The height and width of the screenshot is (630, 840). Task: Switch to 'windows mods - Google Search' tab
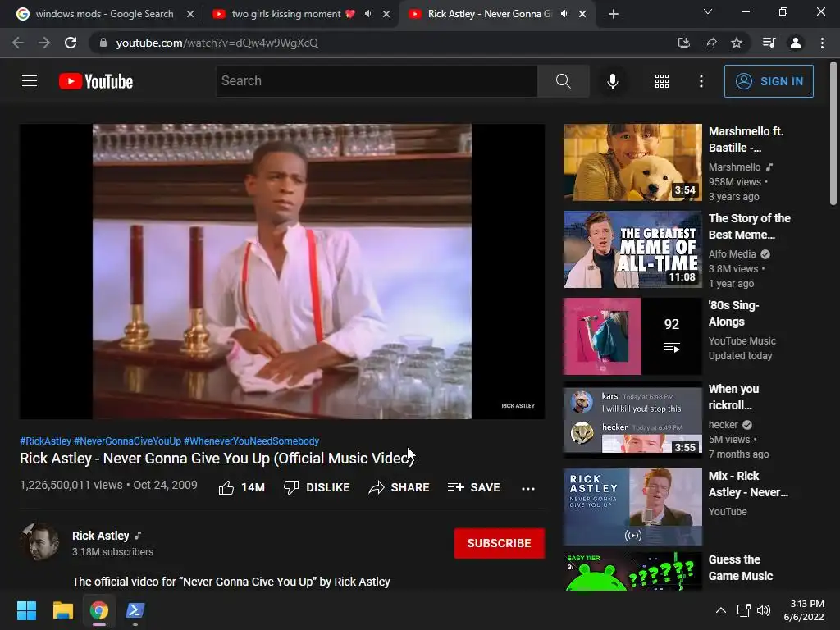[x=104, y=14]
